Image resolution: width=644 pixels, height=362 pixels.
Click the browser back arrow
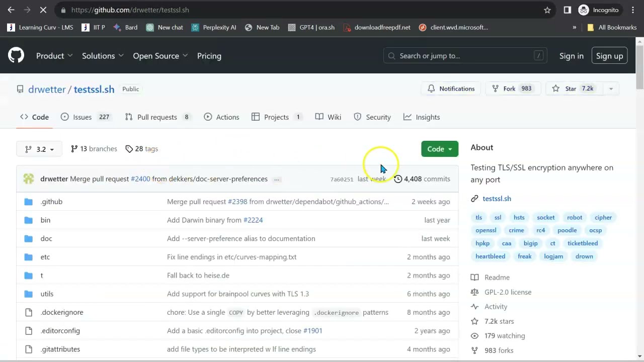(x=11, y=10)
